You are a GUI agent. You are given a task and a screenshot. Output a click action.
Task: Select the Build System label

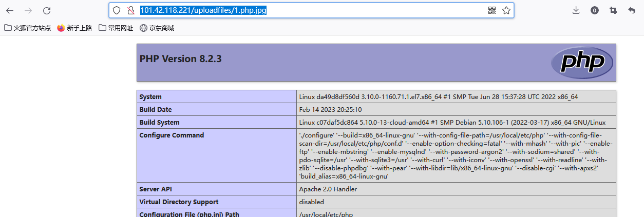pyautogui.click(x=160, y=123)
